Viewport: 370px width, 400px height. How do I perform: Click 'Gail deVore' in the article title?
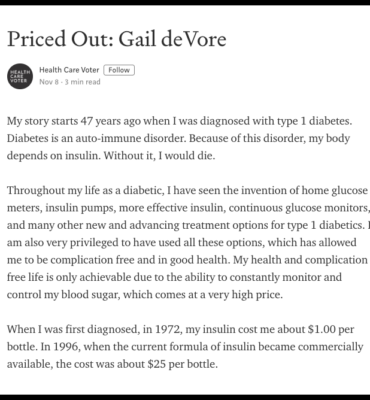click(172, 39)
